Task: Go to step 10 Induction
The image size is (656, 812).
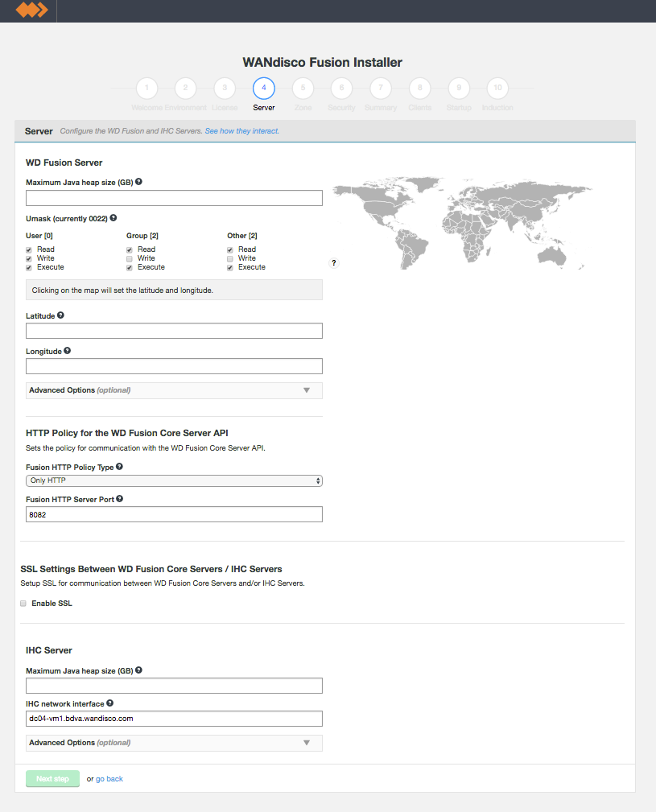Action: 497,88
